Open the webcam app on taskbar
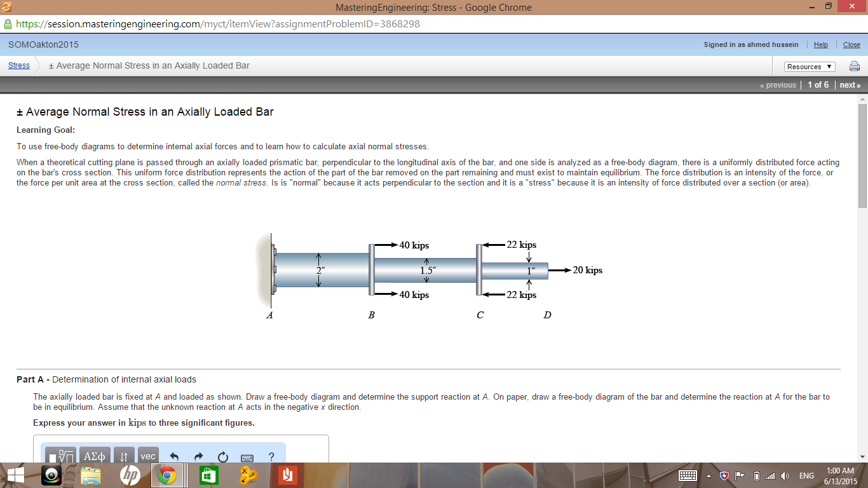Viewport: 868px width, 488px height. (52, 476)
